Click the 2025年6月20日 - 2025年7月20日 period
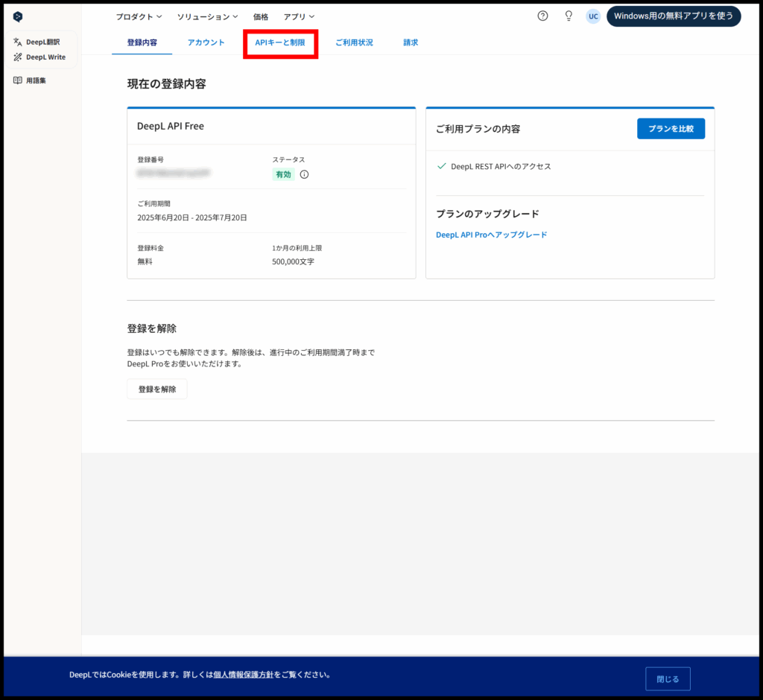The width and height of the screenshot is (763, 700). click(192, 217)
